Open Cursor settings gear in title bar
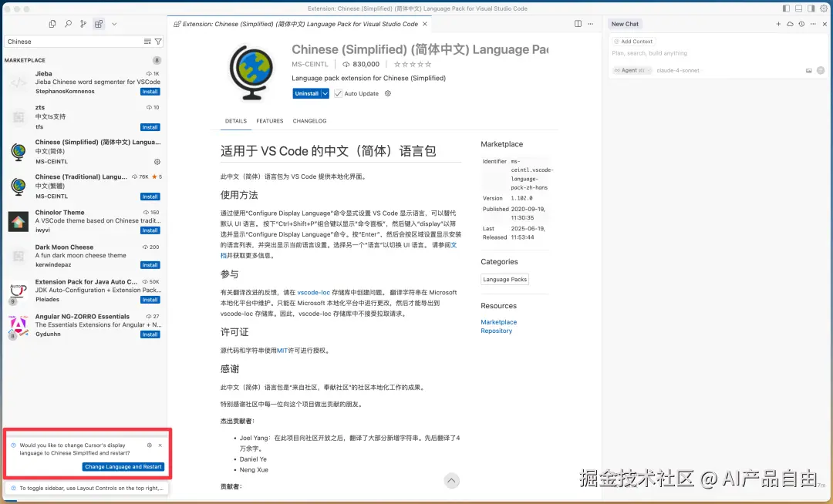Screen dimensions: 833x504 point(824,8)
